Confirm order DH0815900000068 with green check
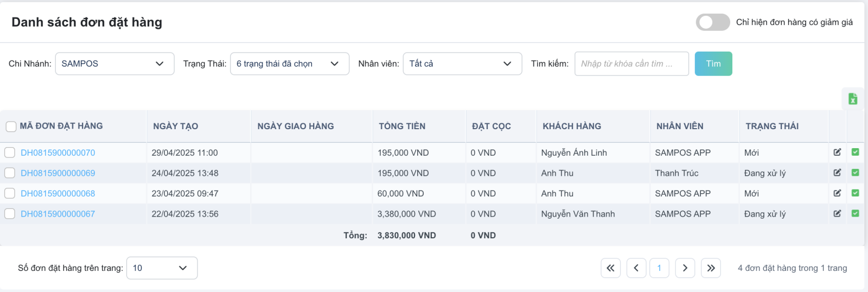Viewport: 868px width, 292px height. (x=855, y=193)
